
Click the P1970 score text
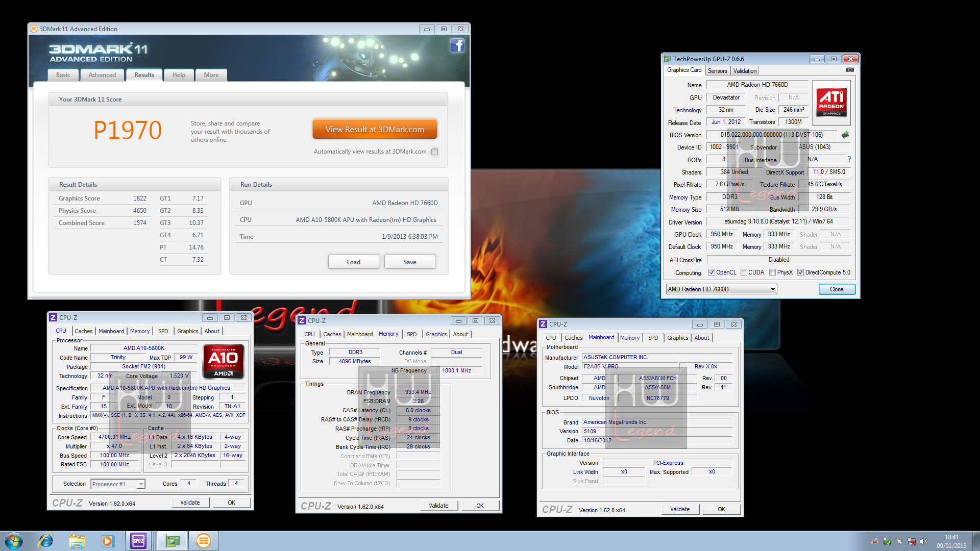click(128, 131)
